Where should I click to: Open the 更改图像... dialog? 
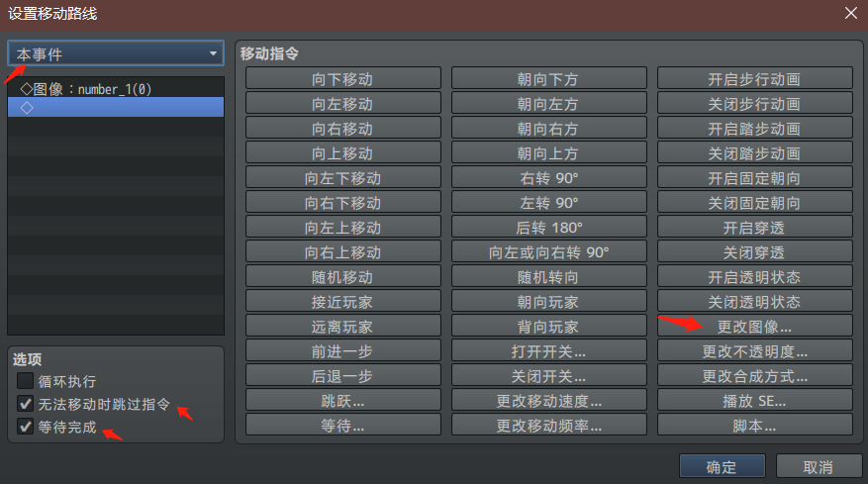pyautogui.click(x=755, y=327)
